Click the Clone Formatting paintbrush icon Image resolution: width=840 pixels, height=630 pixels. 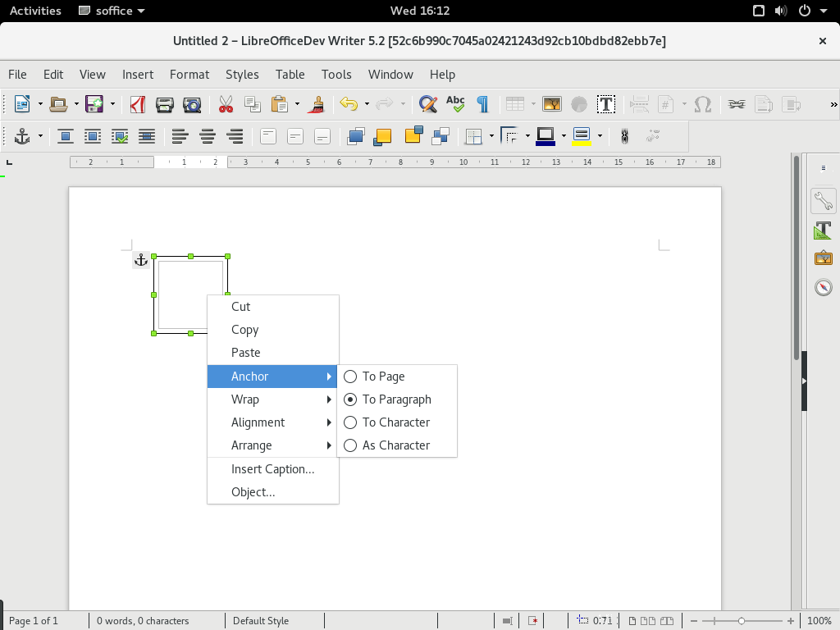(x=317, y=104)
